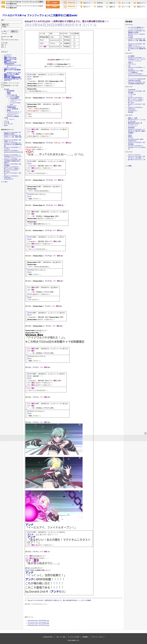Screen dimensions: 147x644
Task: Open the first battle image of アンナ
Action: tap(54, 439)
